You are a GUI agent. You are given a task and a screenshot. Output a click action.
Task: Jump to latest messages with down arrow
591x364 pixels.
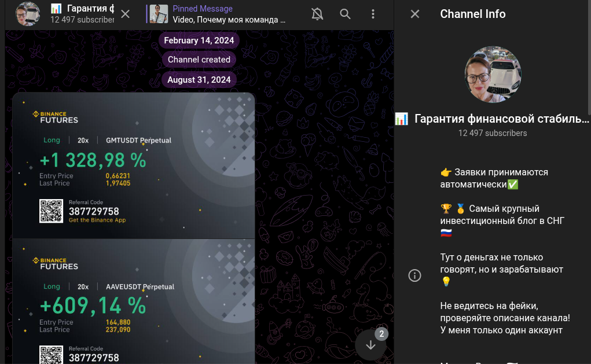(370, 345)
